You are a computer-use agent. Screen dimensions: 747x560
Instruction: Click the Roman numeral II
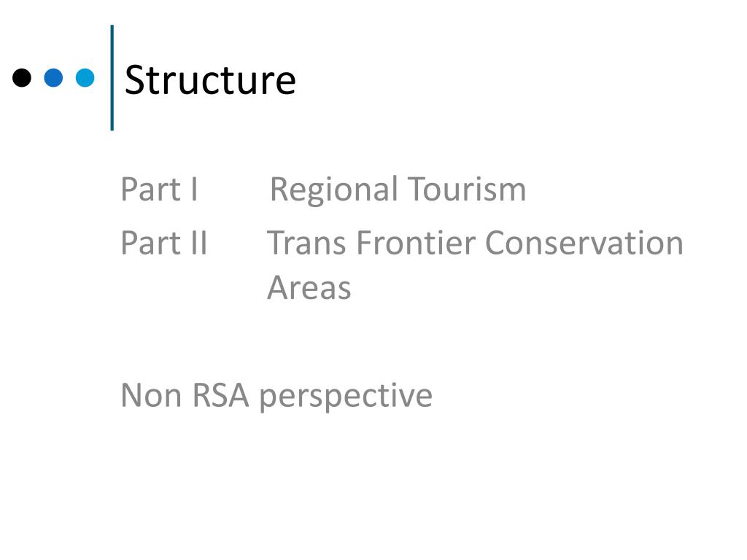click(x=198, y=243)
